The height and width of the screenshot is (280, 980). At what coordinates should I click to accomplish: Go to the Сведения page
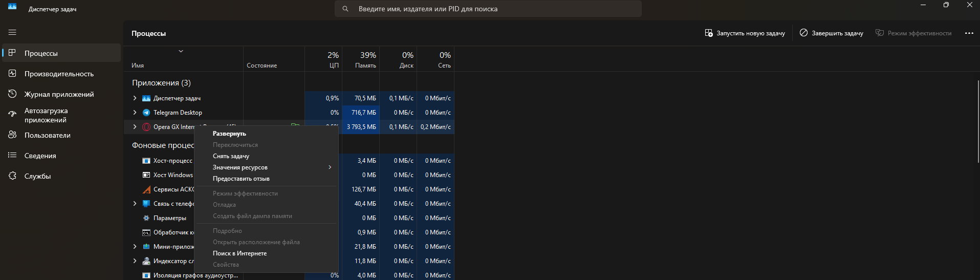pyautogui.click(x=61, y=156)
